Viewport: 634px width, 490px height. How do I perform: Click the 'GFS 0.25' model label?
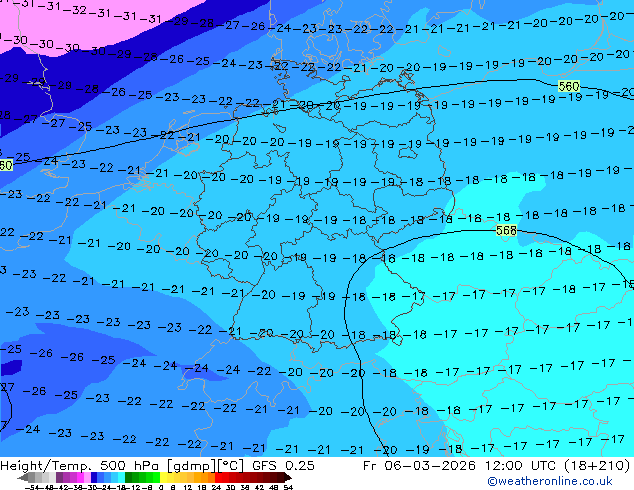click(283, 465)
